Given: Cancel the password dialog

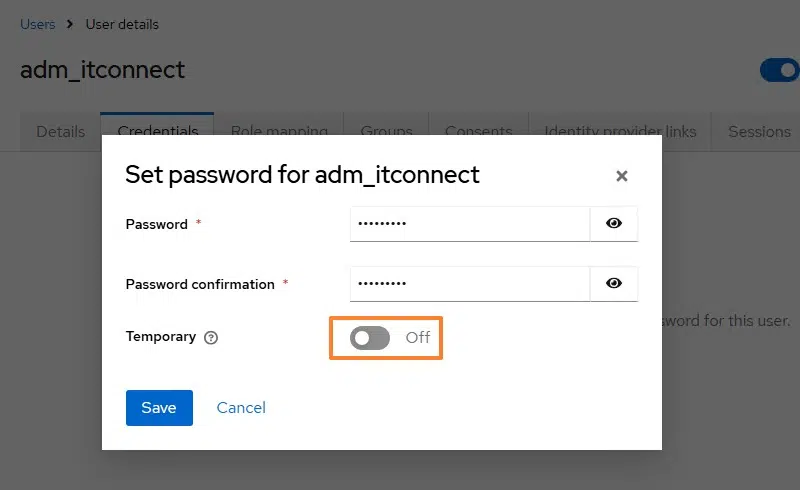Looking at the screenshot, I should [x=241, y=407].
